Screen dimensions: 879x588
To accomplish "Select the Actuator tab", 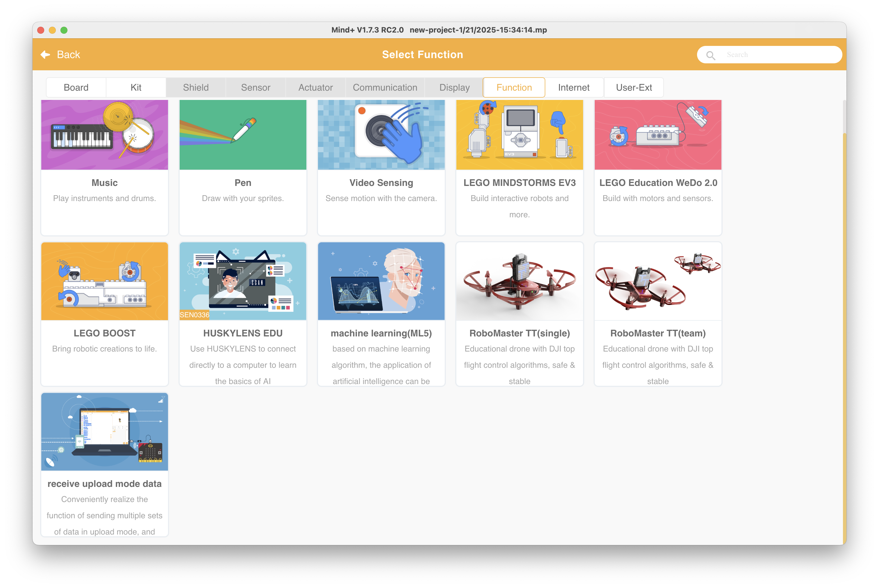I will click(315, 87).
